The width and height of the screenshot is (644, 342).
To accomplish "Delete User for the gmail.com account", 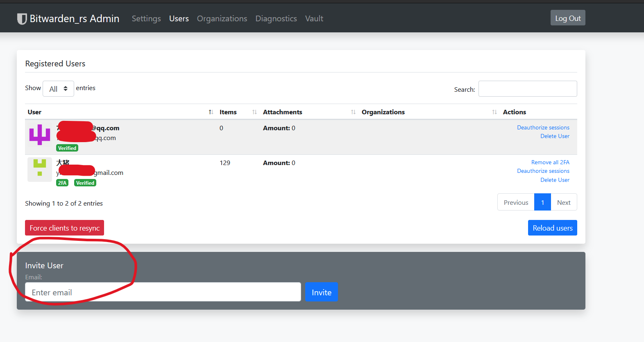I will pyautogui.click(x=555, y=180).
